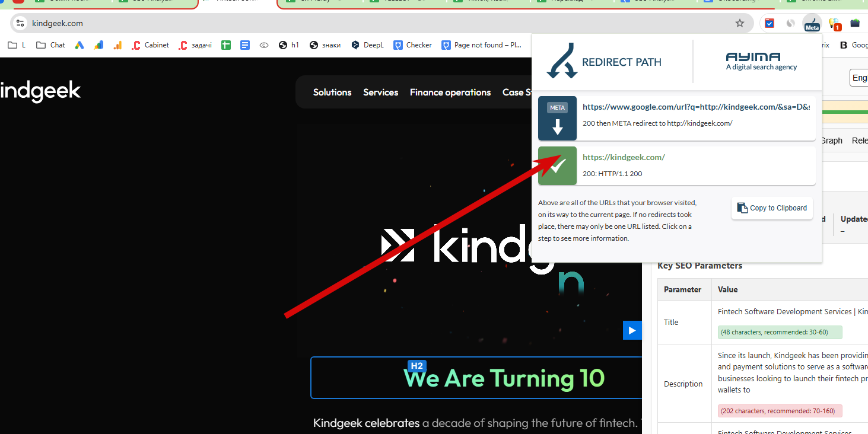868x434 pixels.
Task: Open the blue Google Docs bookmark icon
Action: (245, 45)
